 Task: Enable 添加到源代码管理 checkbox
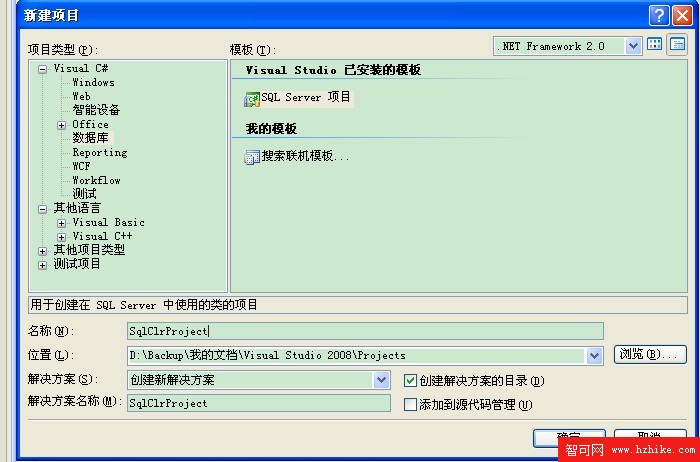(410, 404)
